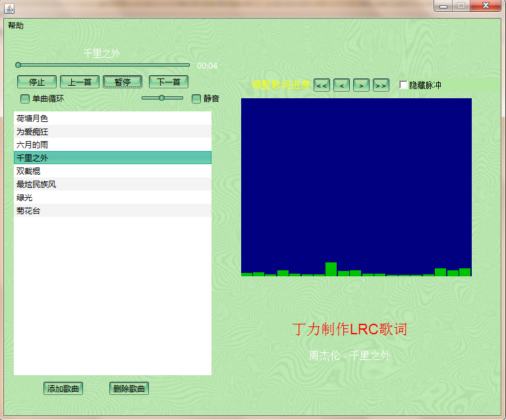Select song 菊花台 in playlist
The height and width of the screenshot is (420, 506).
113,210
